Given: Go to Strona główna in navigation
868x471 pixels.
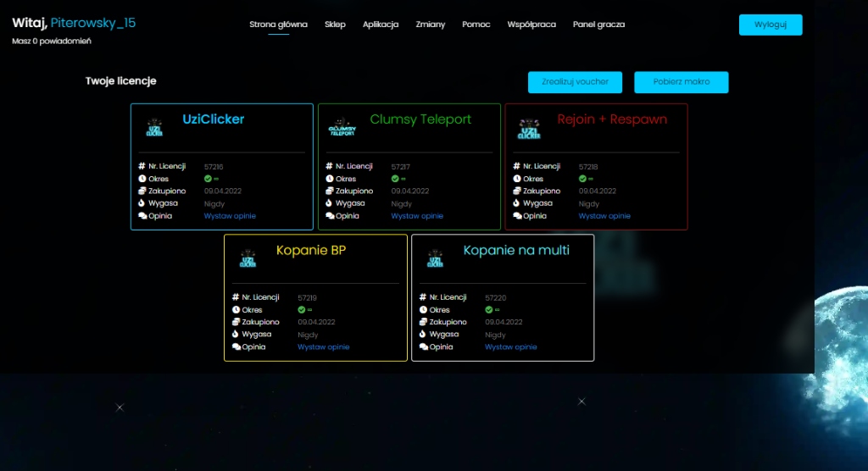Looking at the screenshot, I should tap(278, 25).
